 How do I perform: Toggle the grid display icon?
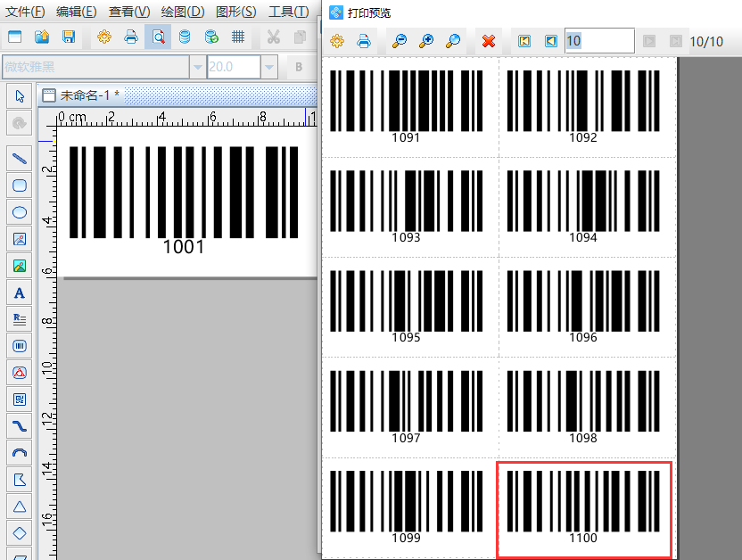click(238, 37)
